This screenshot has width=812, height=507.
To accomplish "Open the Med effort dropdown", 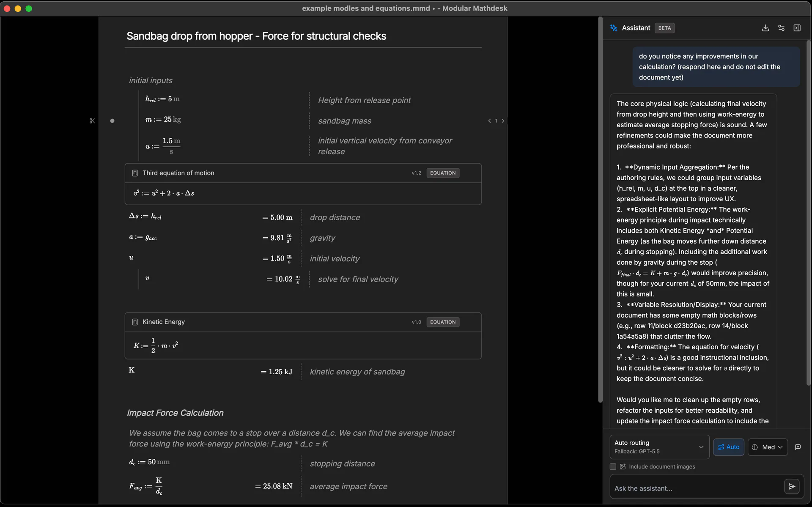I will point(768,447).
